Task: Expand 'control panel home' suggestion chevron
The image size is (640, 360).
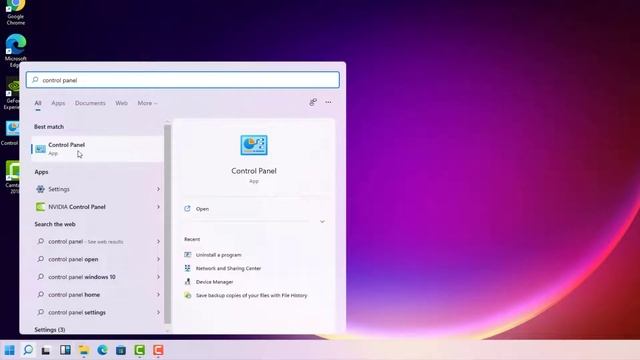Action: pos(158,295)
